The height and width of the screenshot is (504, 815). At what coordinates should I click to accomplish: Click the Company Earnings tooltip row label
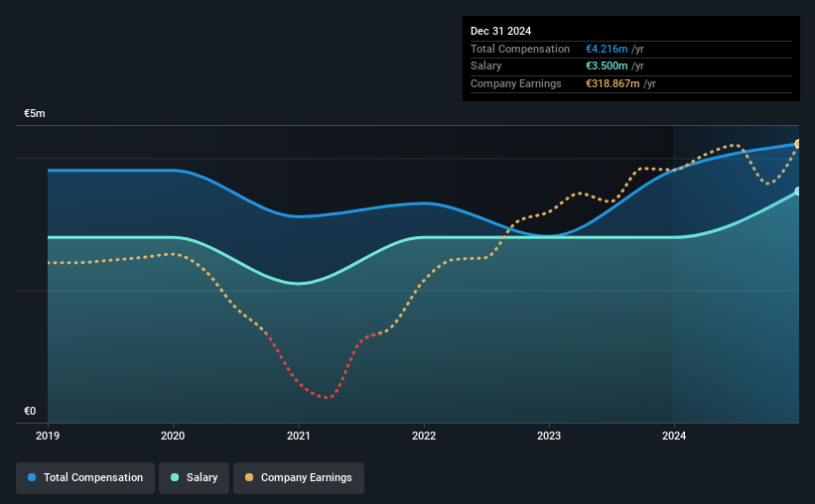coord(515,83)
